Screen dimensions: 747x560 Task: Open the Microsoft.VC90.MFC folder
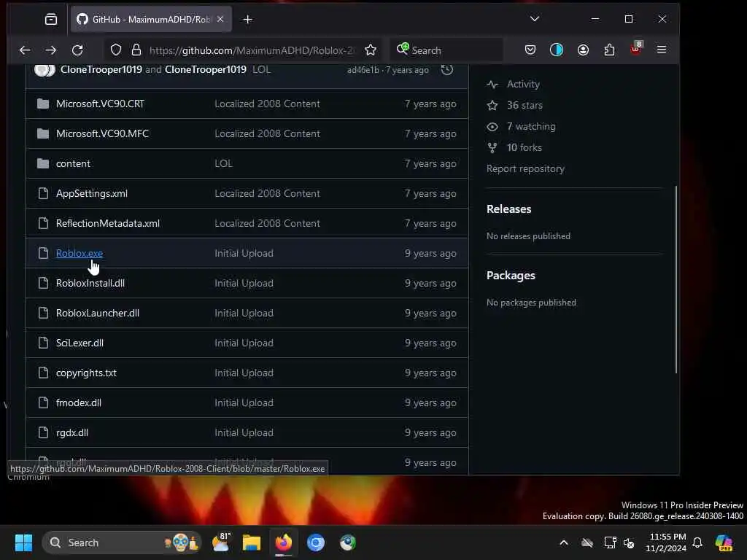pos(102,134)
